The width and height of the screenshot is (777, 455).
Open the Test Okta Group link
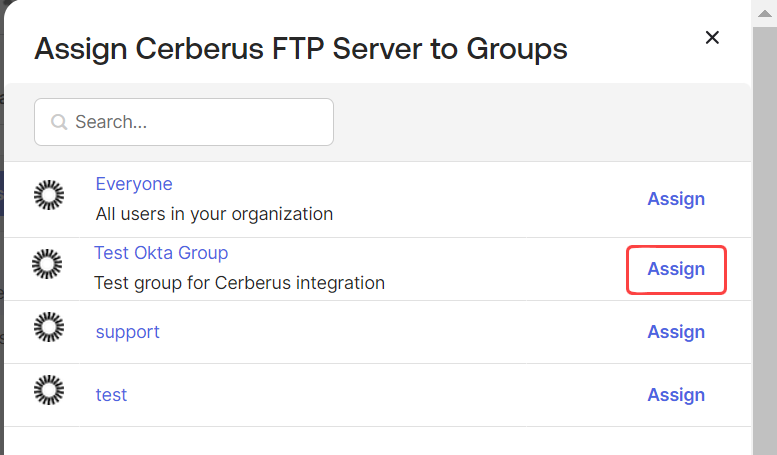coord(161,253)
